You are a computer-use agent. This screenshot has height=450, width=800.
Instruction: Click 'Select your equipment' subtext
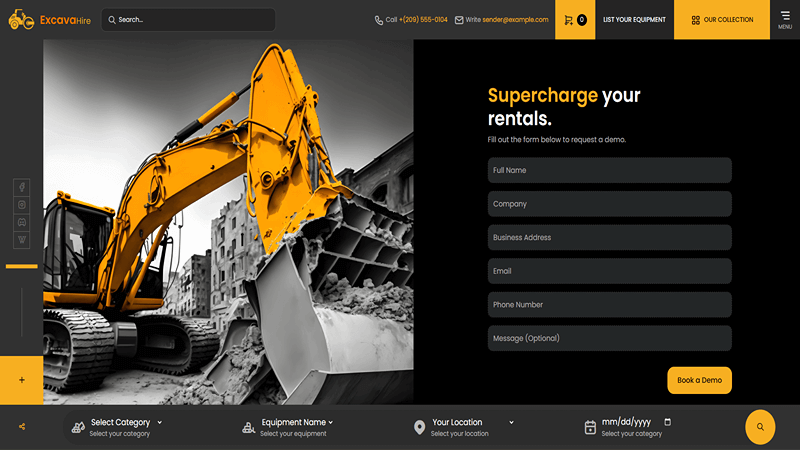point(293,434)
